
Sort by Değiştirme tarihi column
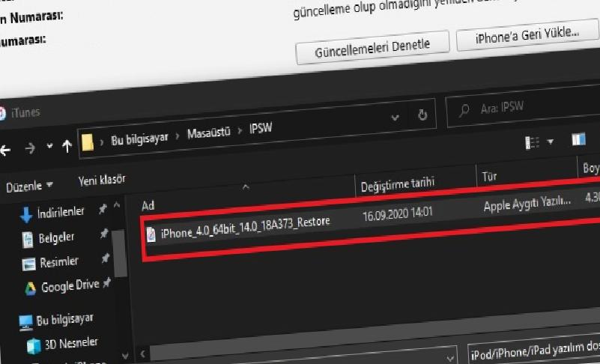coord(398,185)
